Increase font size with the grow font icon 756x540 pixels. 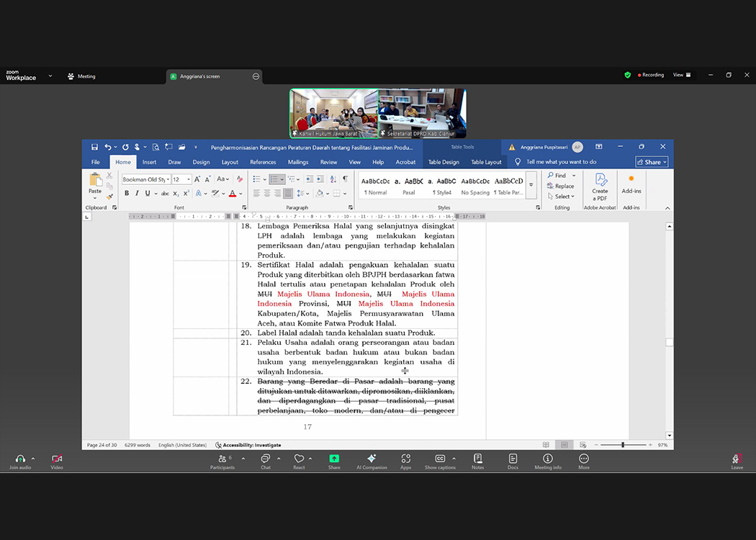point(197,179)
